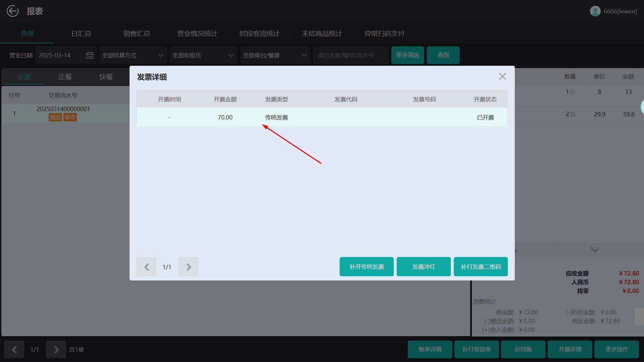Click the 补开传统发票 button
644x362 pixels.
tap(366, 266)
